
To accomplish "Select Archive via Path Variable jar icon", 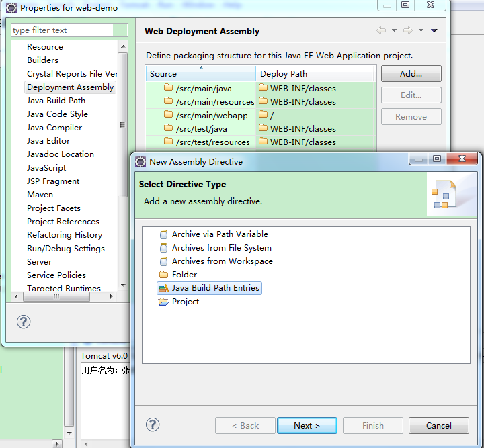I will [163, 234].
